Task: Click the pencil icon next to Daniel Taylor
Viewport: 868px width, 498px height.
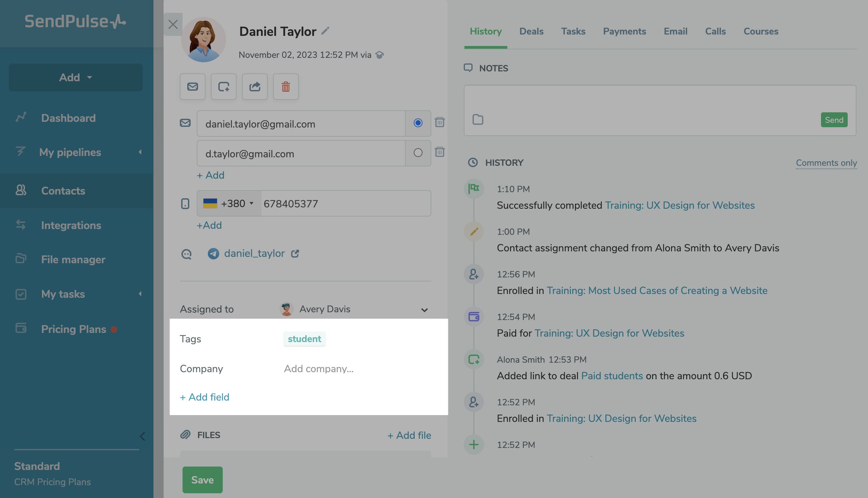Action: tap(325, 31)
